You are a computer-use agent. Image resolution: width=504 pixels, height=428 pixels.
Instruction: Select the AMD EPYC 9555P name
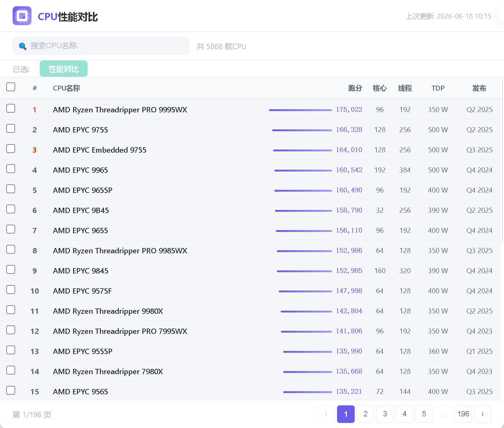(83, 352)
